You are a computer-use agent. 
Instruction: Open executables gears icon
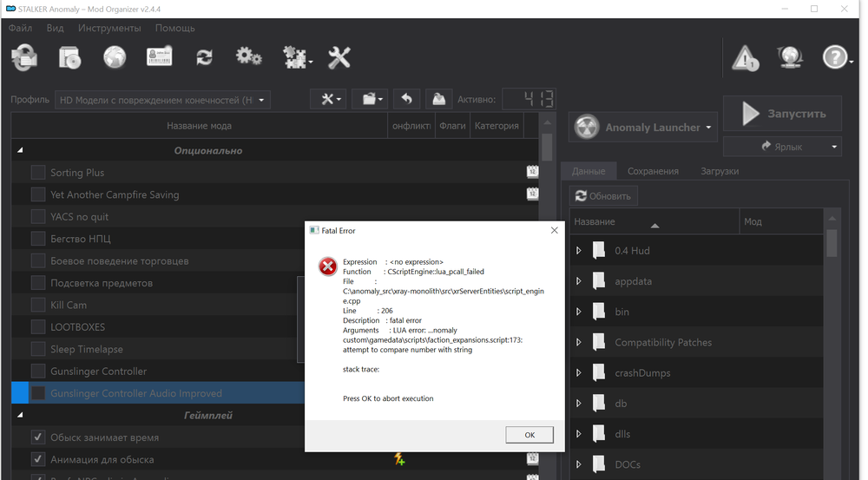click(249, 57)
